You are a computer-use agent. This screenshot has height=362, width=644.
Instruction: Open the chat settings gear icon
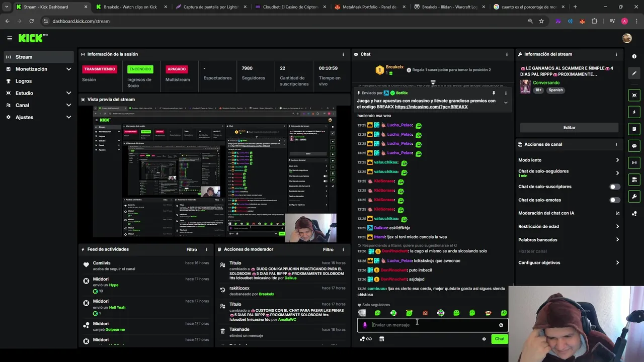pyautogui.click(x=484, y=339)
